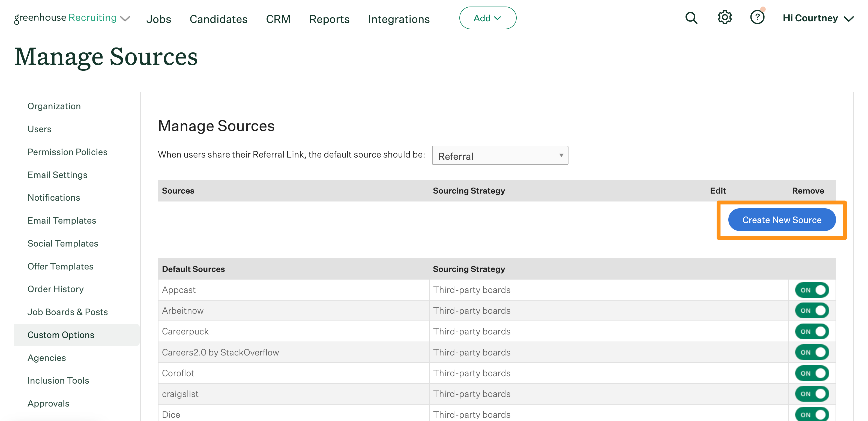Click the Careers2.0 by StackOverflow row
The height and width of the screenshot is (421, 868).
coord(220,352)
